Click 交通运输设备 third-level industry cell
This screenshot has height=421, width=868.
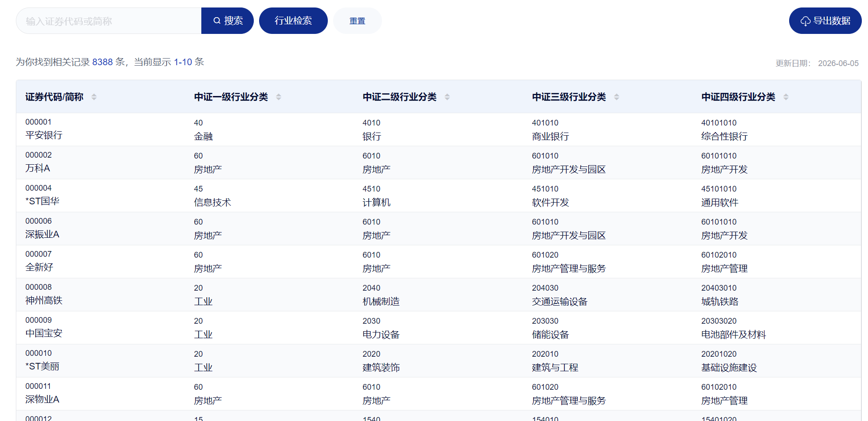tap(560, 302)
